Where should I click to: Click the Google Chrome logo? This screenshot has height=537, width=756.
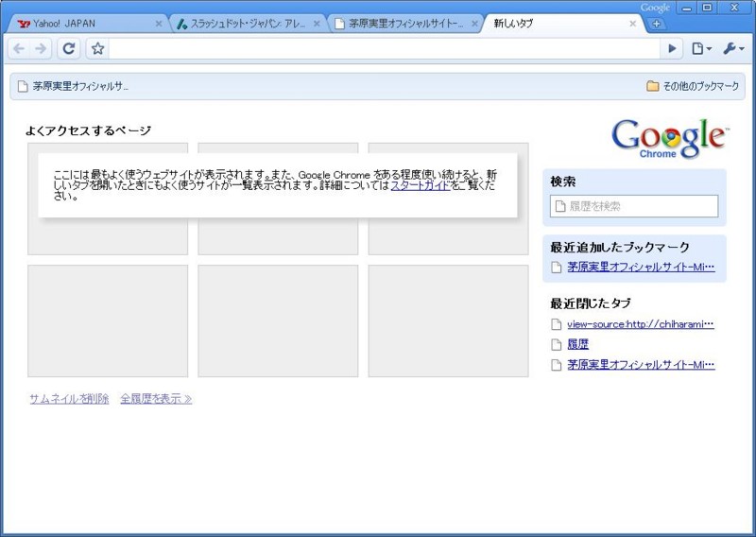point(670,139)
